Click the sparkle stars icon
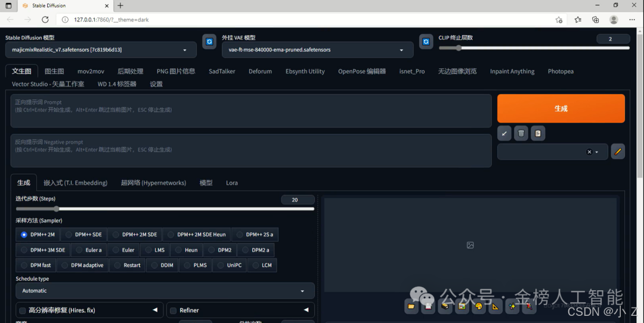 [512, 306]
